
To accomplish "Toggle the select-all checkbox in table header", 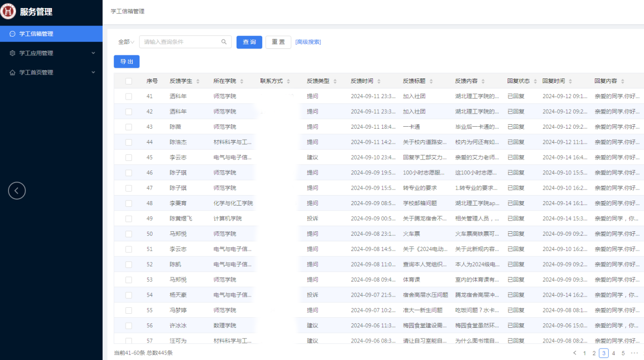I will click(129, 81).
